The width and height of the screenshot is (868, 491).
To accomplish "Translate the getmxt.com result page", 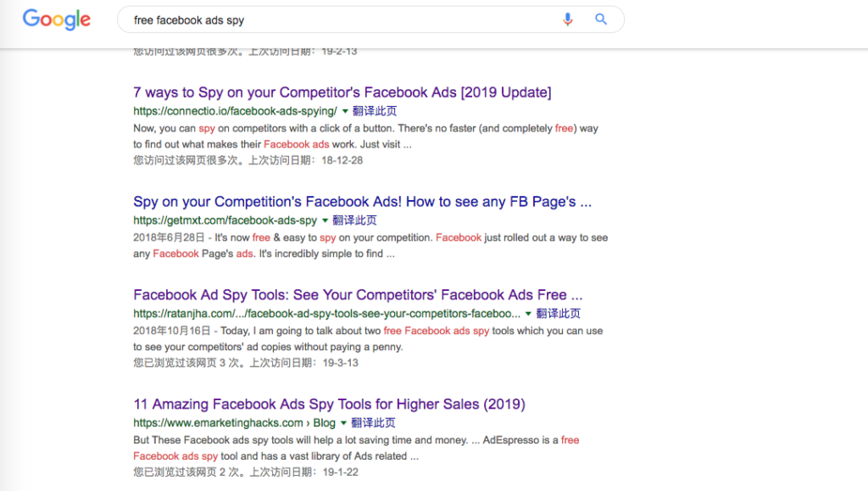I will tap(355, 220).
